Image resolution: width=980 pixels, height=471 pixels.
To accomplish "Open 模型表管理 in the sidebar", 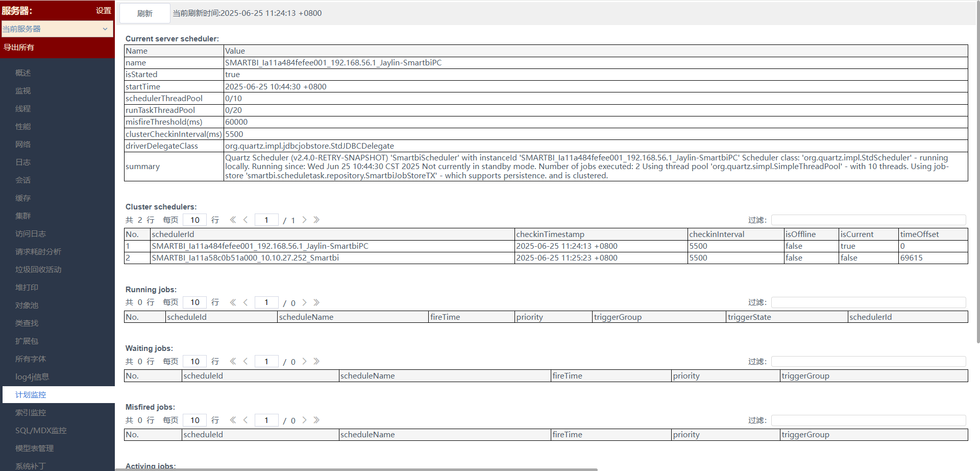I will (34, 449).
